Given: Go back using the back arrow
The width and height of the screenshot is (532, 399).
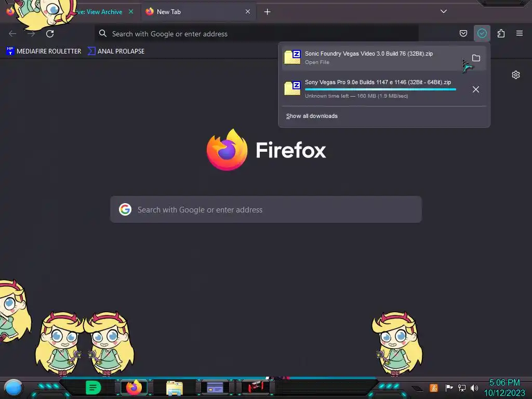Looking at the screenshot, I should 12,34.
